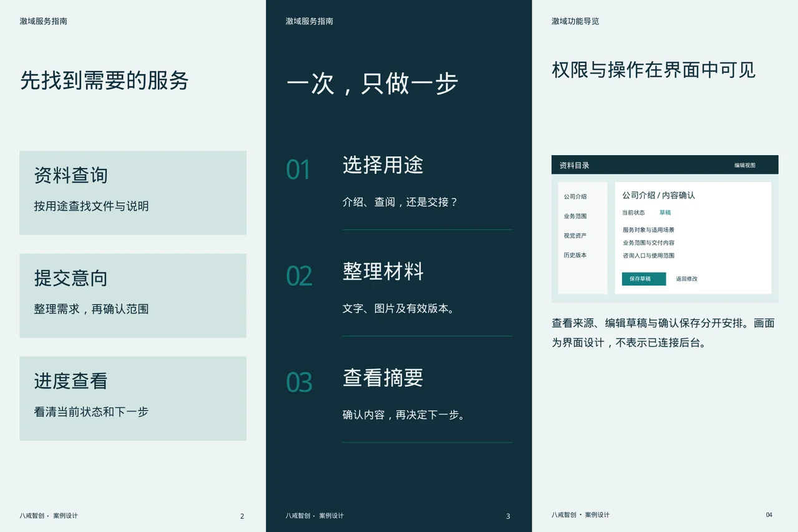This screenshot has height=532, width=798.
Task: Click page number 3 in footer
Action: [508, 516]
